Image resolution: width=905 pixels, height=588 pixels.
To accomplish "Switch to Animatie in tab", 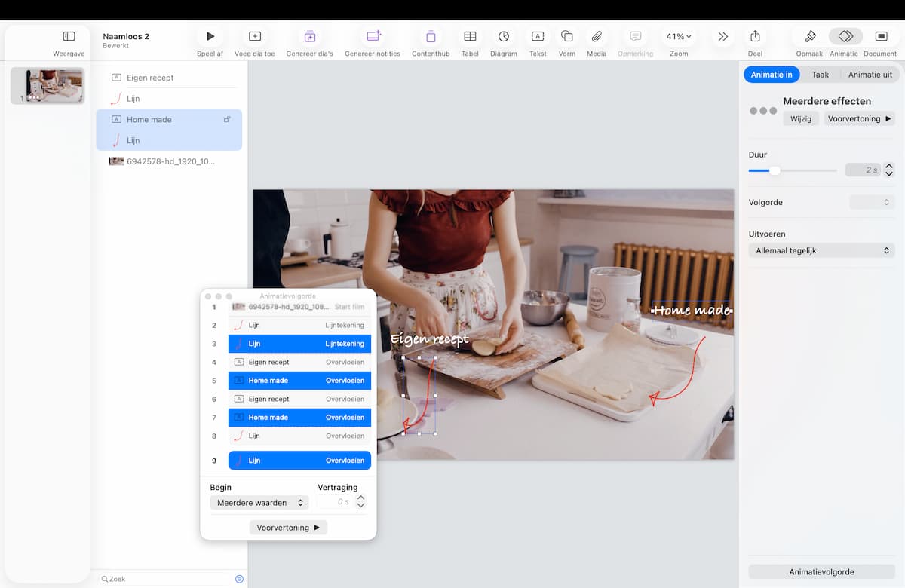I will [x=772, y=75].
